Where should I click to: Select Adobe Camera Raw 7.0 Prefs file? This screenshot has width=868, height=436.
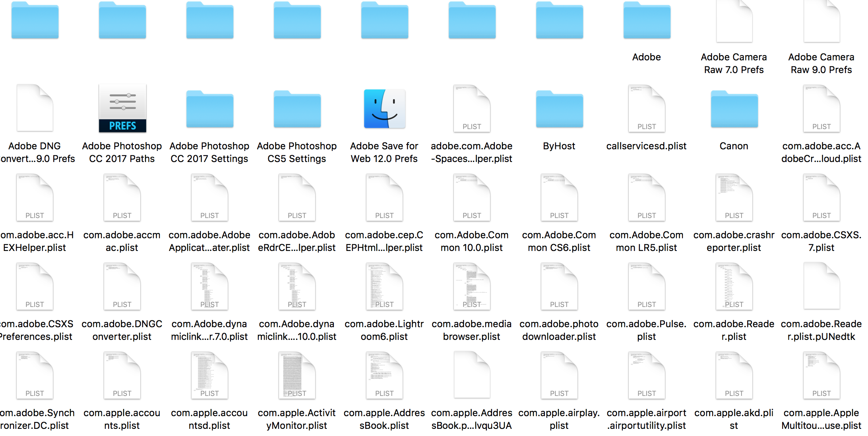click(x=734, y=22)
